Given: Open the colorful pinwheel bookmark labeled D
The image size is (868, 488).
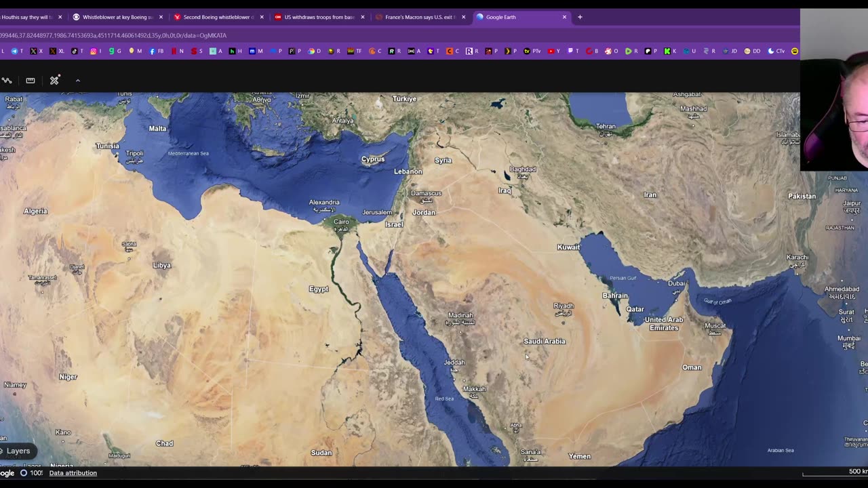Looking at the screenshot, I should tap(315, 51).
